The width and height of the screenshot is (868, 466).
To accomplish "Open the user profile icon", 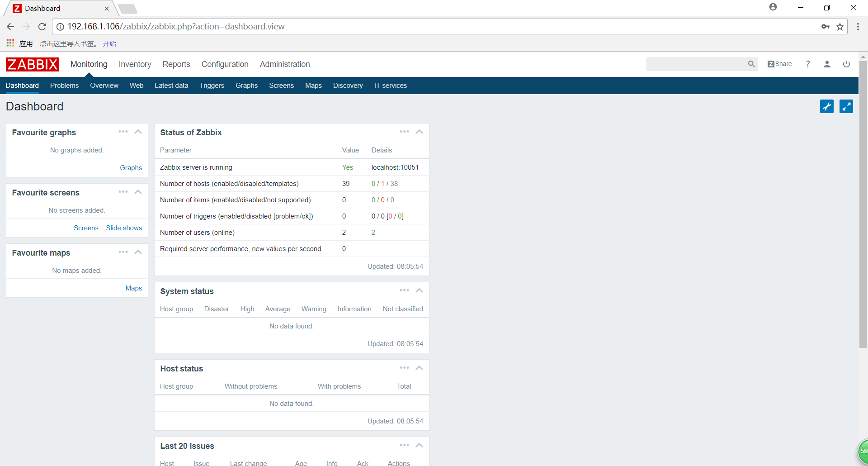I will (x=827, y=64).
